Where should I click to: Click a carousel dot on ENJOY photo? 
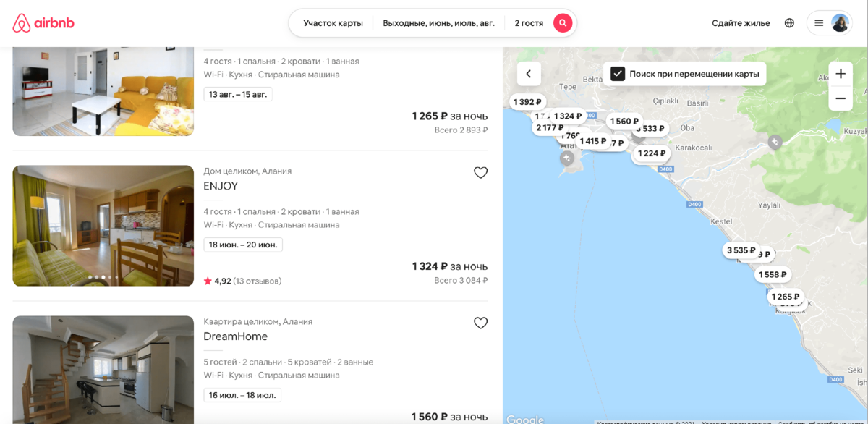pos(103,276)
